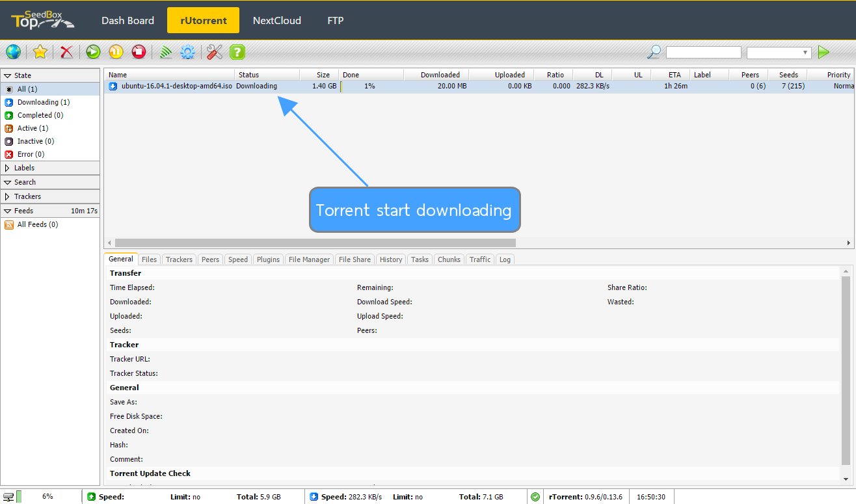Sort torrents by Status column
The width and height of the screenshot is (856, 504).
click(267, 75)
